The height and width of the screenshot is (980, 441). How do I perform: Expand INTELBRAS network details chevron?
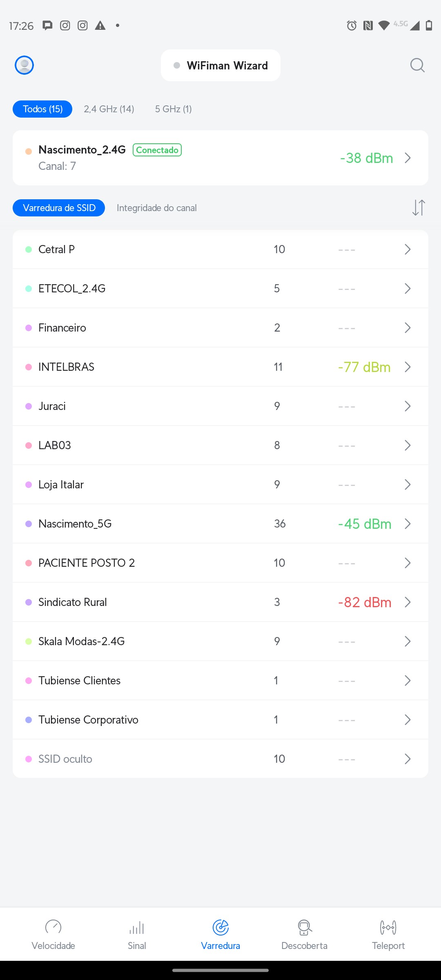[408, 367]
